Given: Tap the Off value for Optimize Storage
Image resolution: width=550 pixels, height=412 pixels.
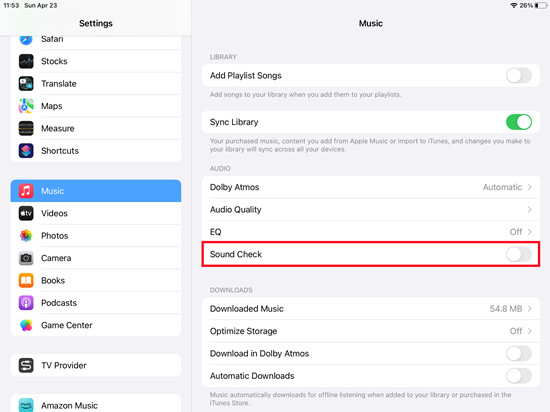Looking at the screenshot, I should click(516, 331).
